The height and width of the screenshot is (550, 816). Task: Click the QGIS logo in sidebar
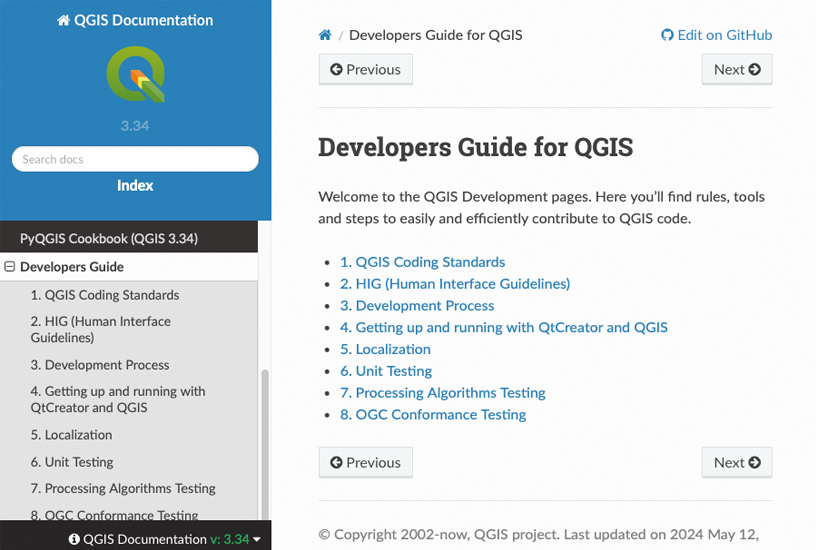[135, 75]
